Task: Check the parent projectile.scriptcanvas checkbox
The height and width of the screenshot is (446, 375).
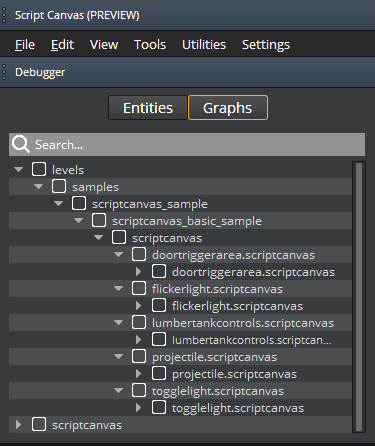Action: click(139, 356)
